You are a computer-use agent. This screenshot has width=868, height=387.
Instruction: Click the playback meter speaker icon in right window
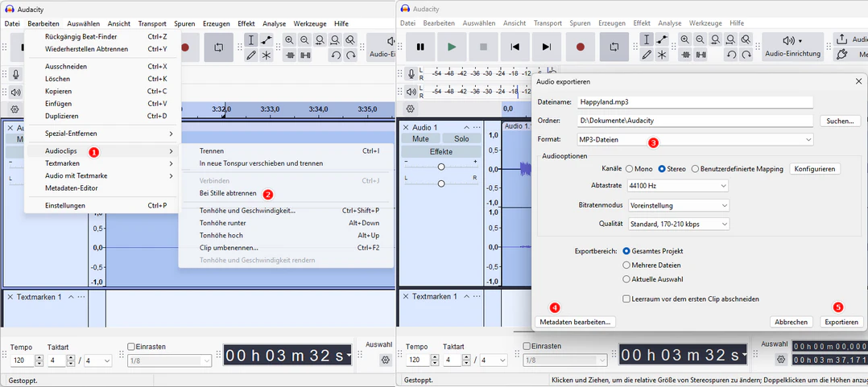tap(411, 92)
